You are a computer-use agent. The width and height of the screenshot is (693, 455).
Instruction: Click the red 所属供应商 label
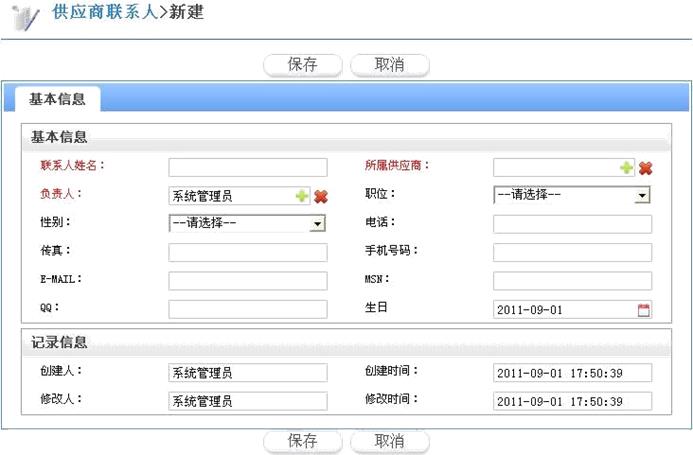click(x=397, y=165)
